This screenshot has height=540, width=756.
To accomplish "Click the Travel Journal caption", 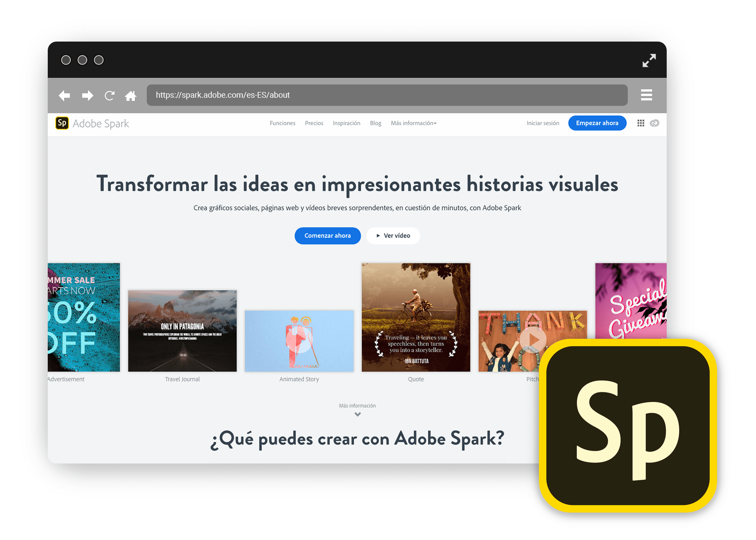I will coord(182,379).
